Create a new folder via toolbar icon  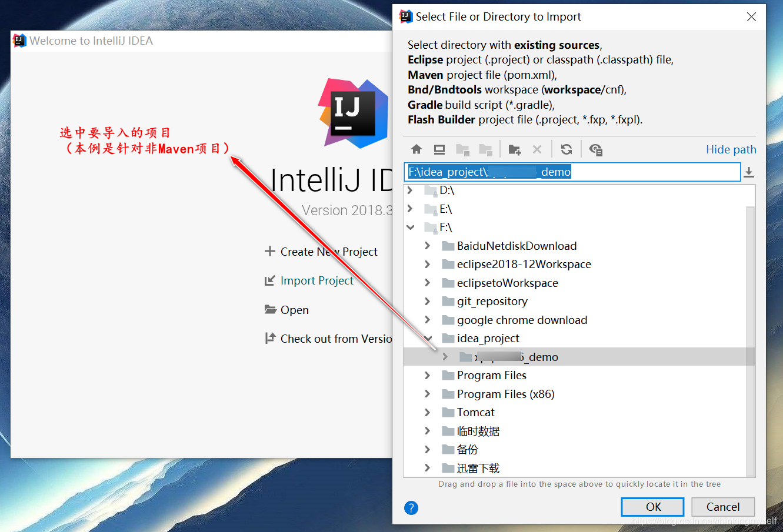click(515, 149)
